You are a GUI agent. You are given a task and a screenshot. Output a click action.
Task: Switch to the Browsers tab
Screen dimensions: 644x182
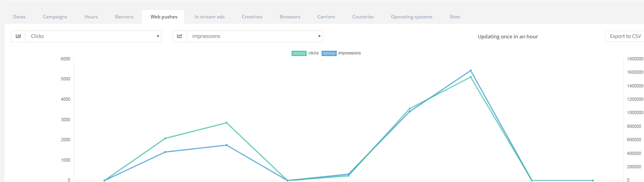pos(290,17)
